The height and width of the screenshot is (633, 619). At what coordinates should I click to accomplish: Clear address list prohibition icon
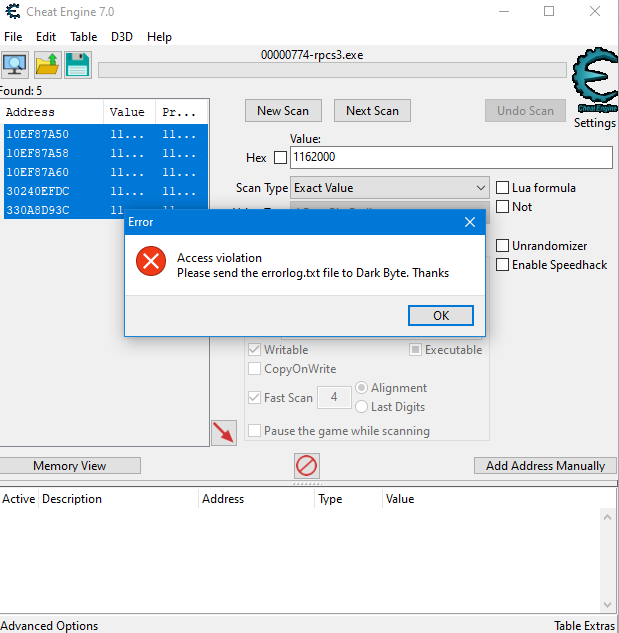click(x=306, y=465)
